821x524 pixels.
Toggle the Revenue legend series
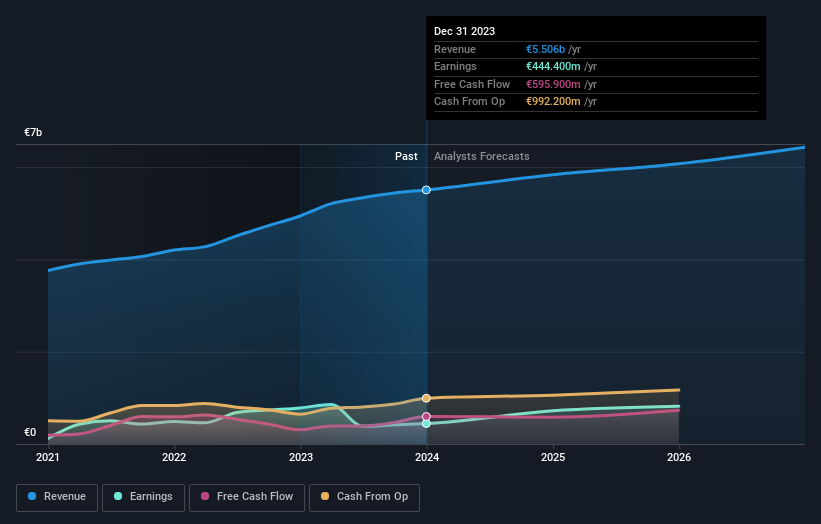coord(57,497)
